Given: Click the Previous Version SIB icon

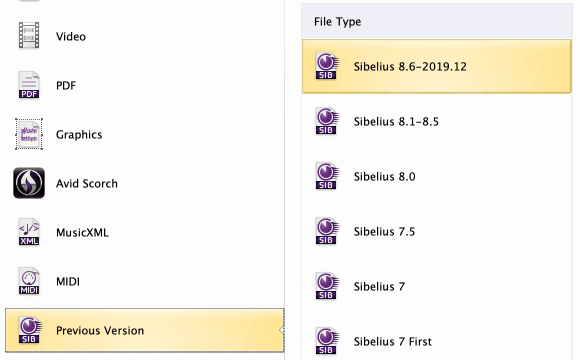Looking at the screenshot, I should [30, 330].
